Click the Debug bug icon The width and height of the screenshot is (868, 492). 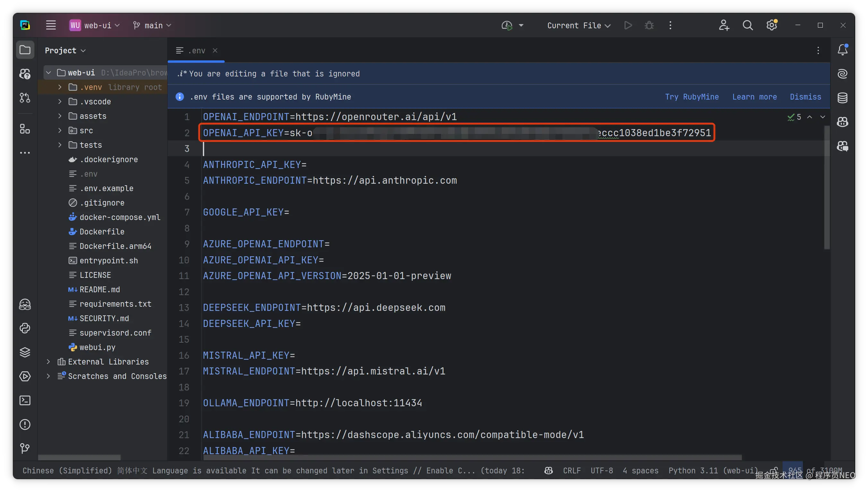point(649,25)
